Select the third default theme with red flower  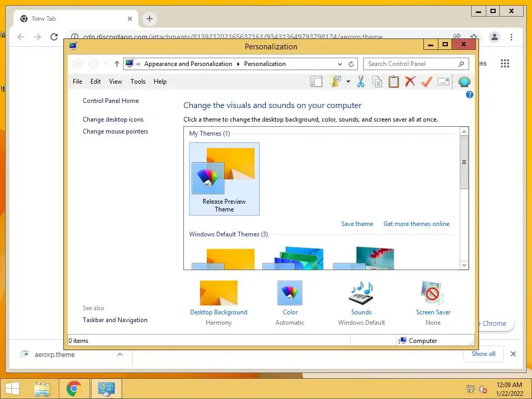pyautogui.click(x=364, y=259)
